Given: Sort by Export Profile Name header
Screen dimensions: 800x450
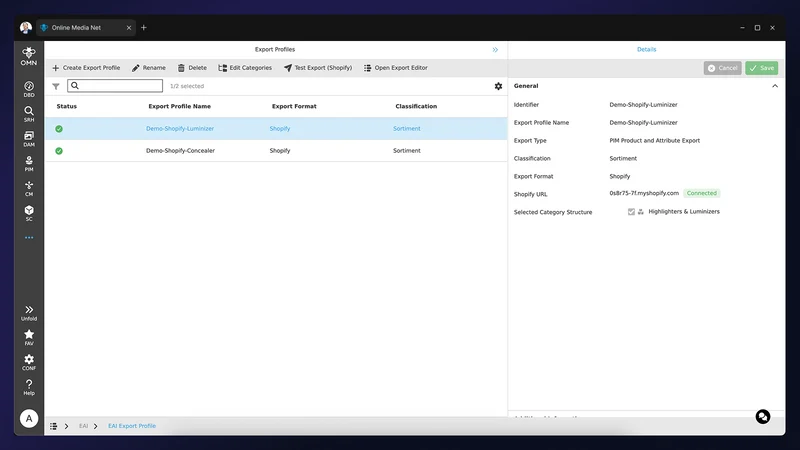Looking at the screenshot, I should tap(180, 106).
